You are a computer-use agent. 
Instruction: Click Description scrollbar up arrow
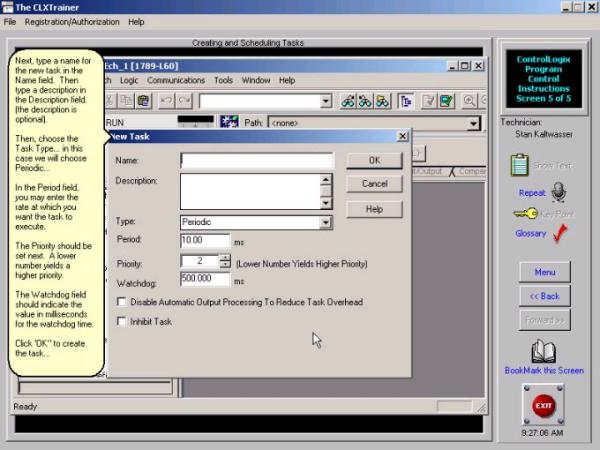point(326,179)
